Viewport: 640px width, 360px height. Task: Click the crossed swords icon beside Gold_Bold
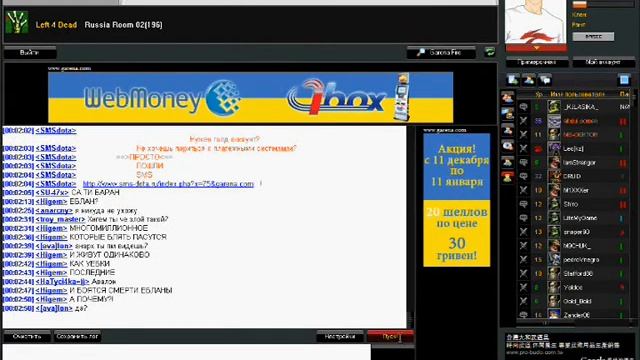coord(523,301)
